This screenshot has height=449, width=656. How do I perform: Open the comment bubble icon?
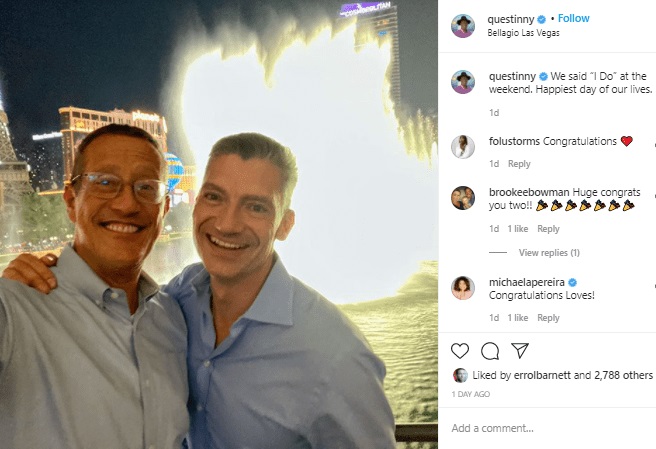tap(490, 351)
